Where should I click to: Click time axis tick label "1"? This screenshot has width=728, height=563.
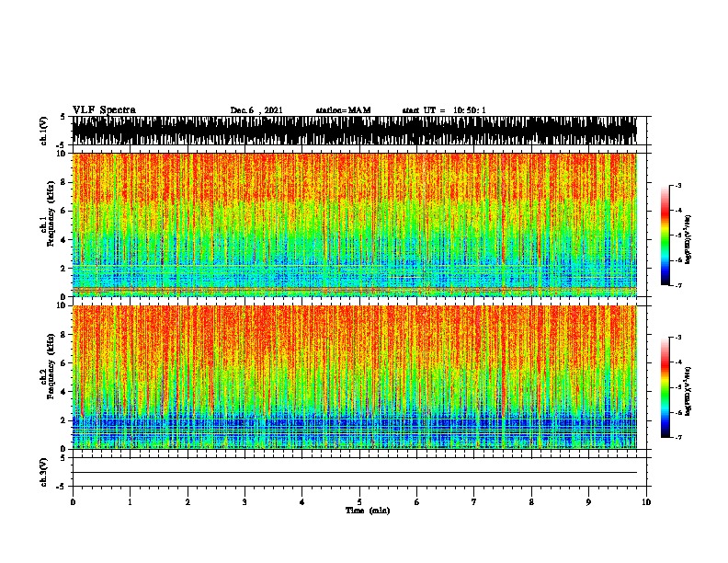130,502
